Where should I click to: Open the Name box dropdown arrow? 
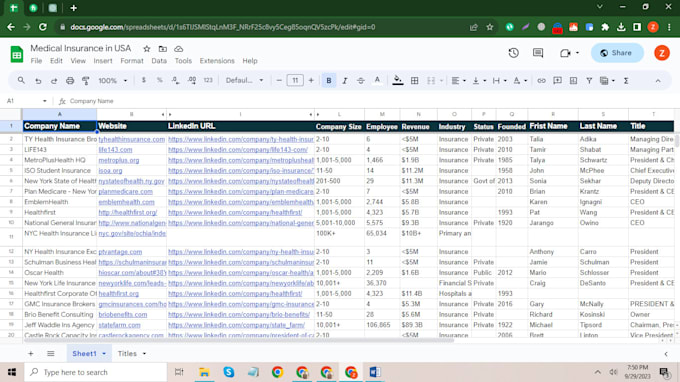pos(44,101)
